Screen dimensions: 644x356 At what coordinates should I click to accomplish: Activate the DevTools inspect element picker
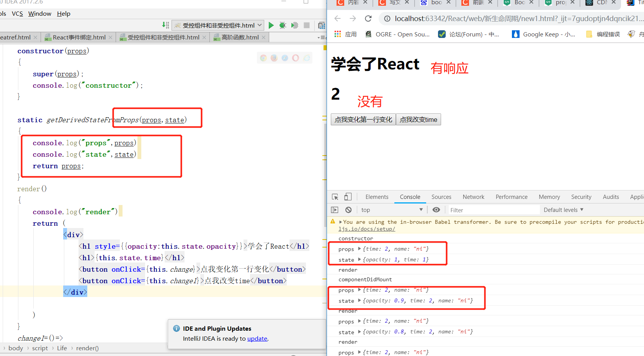coord(335,197)
